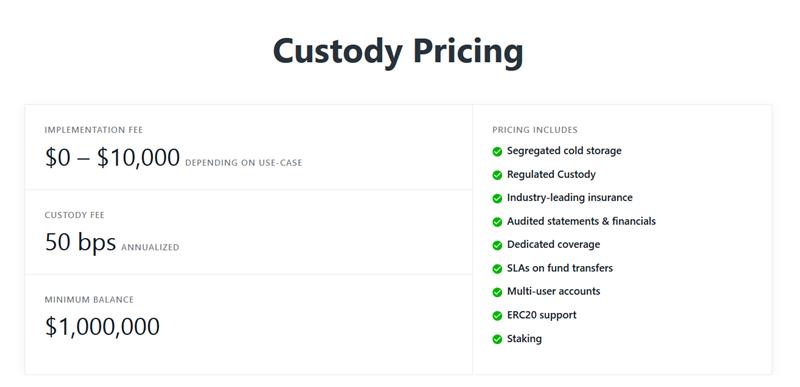The height and width of the screenshot is (387, 800).
Task: Click the green checkmark beside Regulated Custody
Action: coord(497,175)
